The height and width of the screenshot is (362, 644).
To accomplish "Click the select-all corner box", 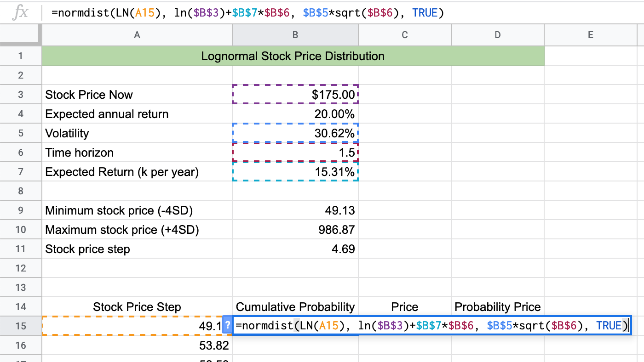I will (21, 35).
